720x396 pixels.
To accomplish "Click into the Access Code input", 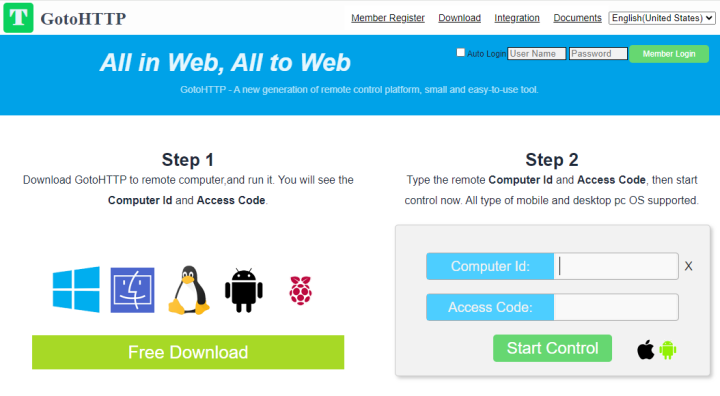I will pos(616,307).
